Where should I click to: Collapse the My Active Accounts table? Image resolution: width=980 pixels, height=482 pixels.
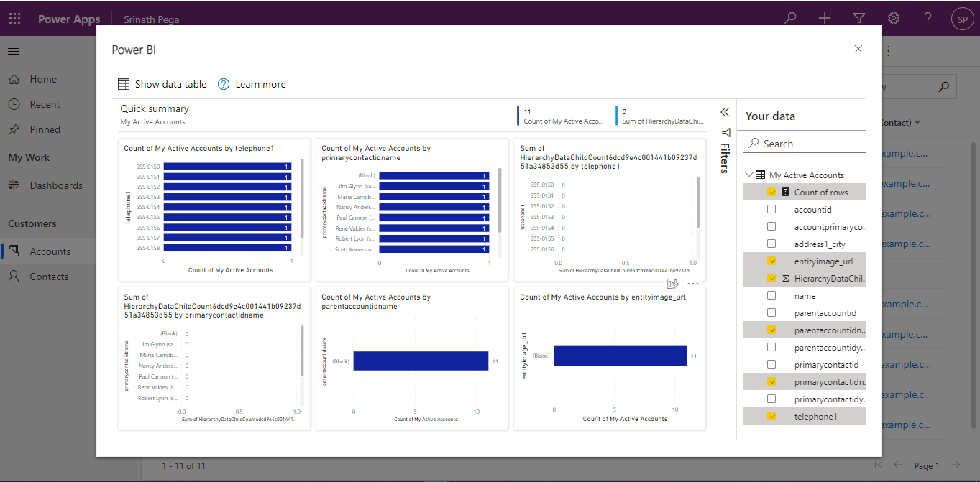point(749,175)
